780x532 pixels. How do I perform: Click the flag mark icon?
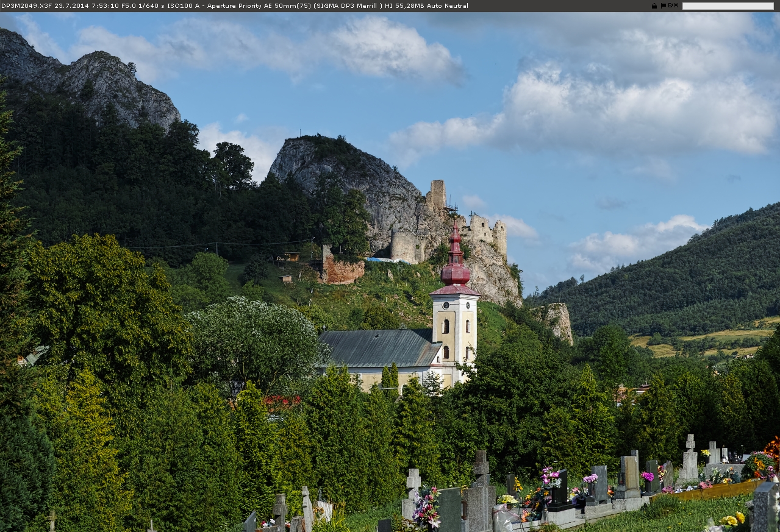(663, 5)
